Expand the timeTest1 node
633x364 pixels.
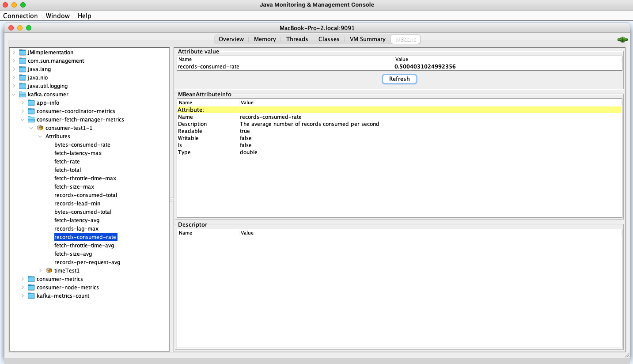click(x=41, y=270)
